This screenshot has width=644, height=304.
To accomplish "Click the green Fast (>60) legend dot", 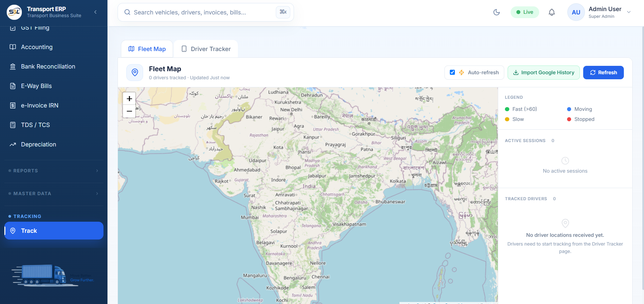I will pos(507,109).
